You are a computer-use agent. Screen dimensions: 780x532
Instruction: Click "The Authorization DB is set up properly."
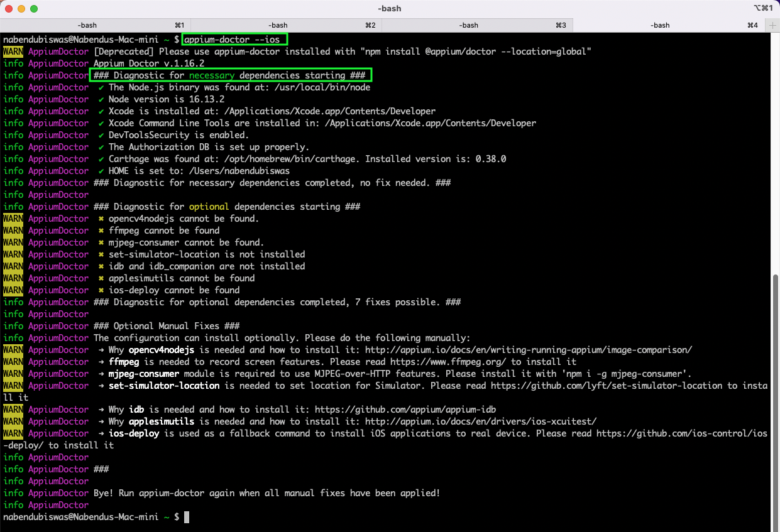(x=209, y=147)
